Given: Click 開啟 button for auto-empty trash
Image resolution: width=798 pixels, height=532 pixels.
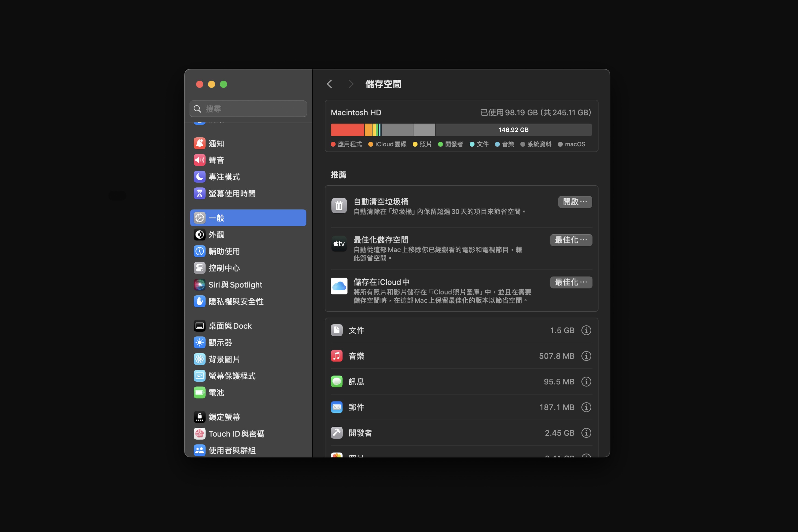Looking at the screenshot, I should point(575,202).
